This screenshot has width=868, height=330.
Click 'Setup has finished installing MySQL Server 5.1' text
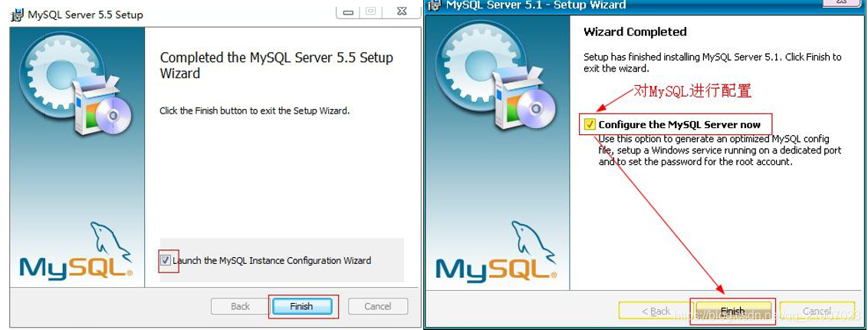point(712,63)
